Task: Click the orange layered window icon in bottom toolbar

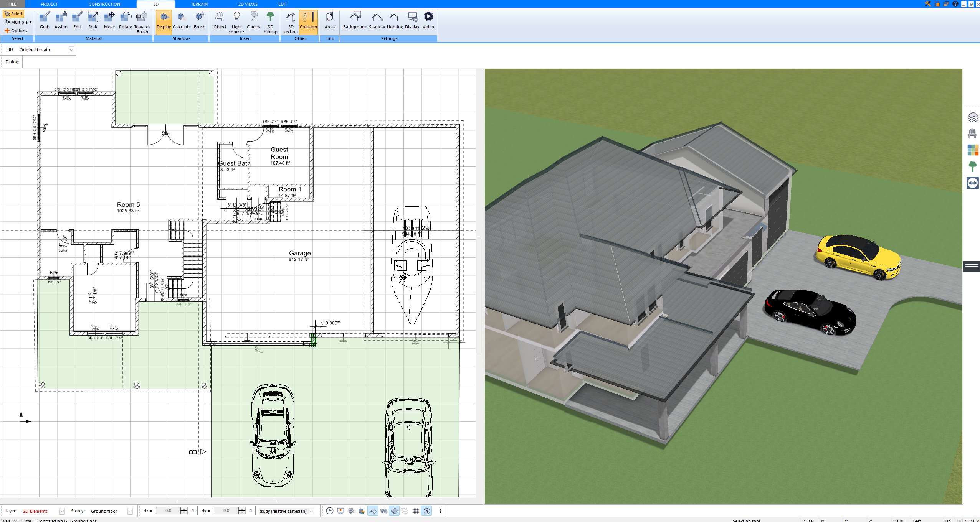Action: [x=362, y=511]
